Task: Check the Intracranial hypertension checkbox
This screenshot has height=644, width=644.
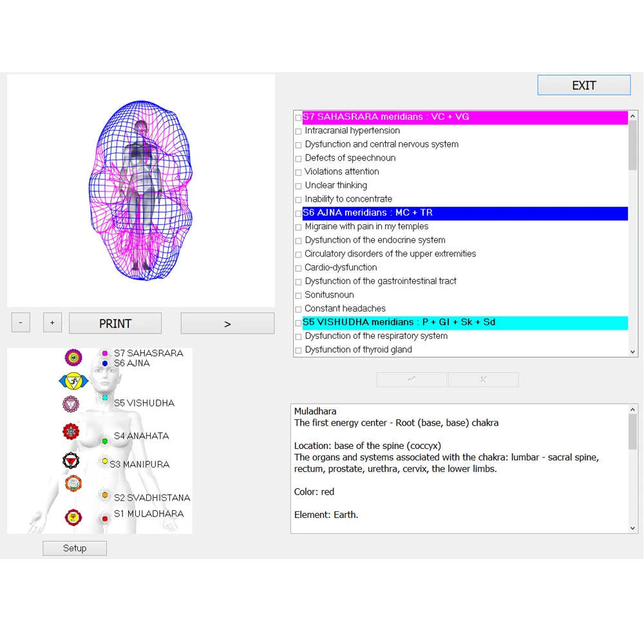Action: click(x=298, y=131)
